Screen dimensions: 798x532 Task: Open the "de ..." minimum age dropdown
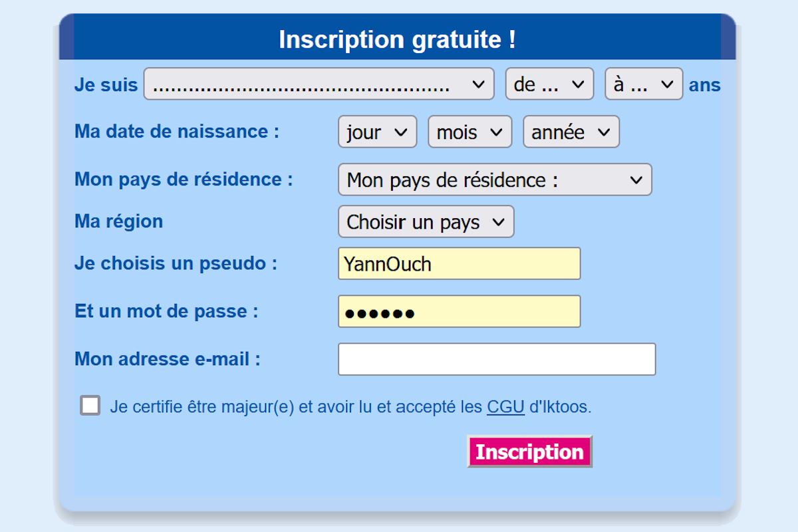549,84
